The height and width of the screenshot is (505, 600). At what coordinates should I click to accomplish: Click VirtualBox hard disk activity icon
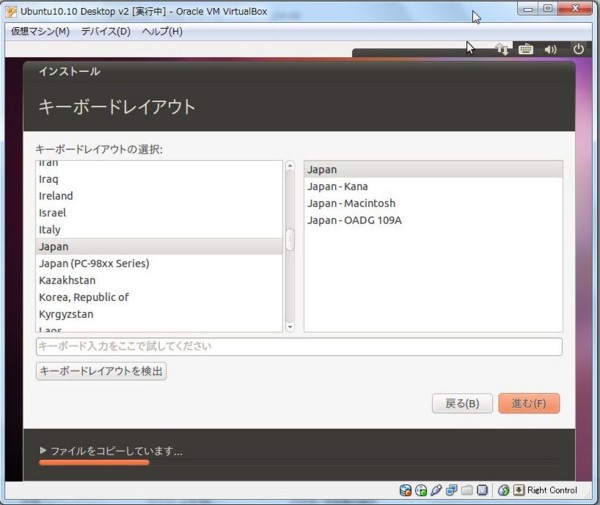pos(405,490)
